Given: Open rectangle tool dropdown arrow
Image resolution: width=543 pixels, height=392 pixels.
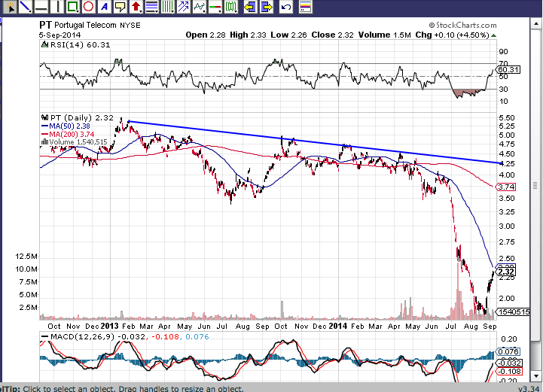Looking at the screenshot, I should [78, 11].
